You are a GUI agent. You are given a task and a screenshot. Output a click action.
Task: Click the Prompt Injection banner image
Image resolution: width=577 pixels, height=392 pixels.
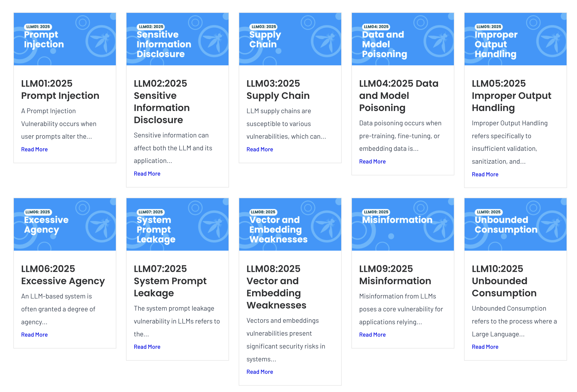pos(65,39)
